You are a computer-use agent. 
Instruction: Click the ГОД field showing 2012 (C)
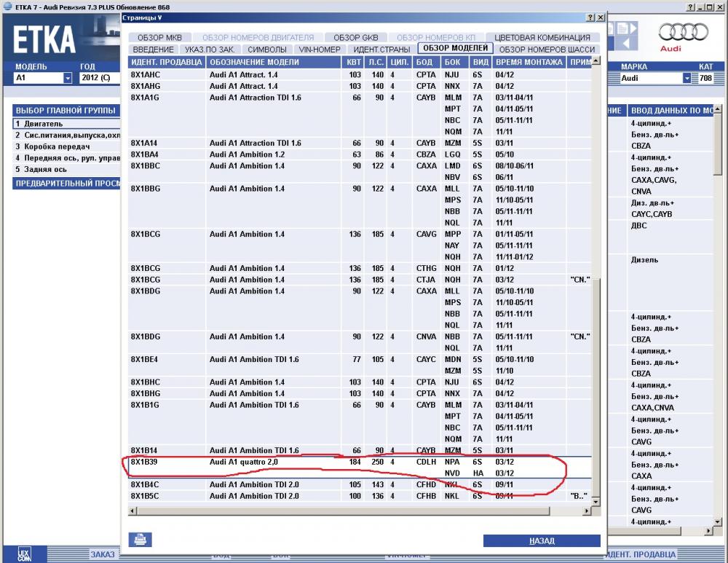pyautogui.click(x=99, y=78)
